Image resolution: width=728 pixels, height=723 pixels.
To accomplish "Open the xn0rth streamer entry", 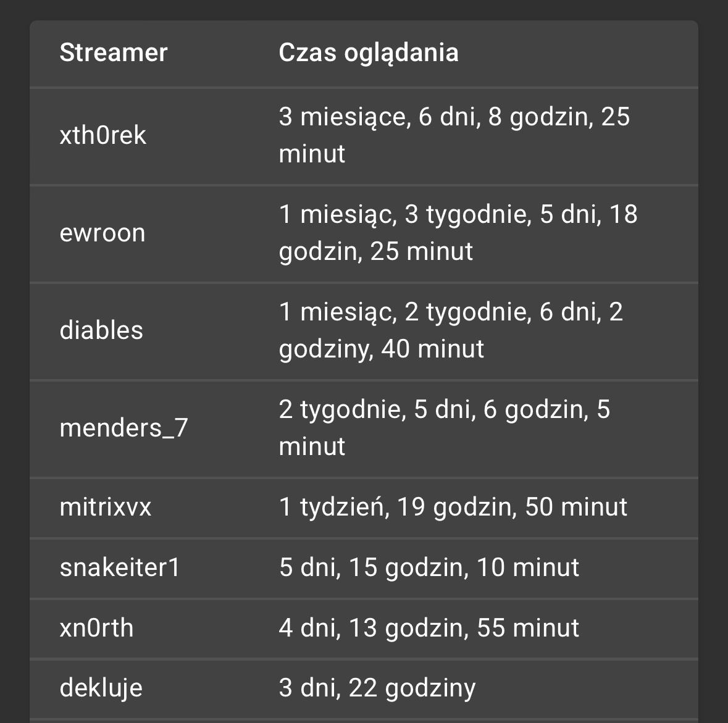I will pos(96,628).
